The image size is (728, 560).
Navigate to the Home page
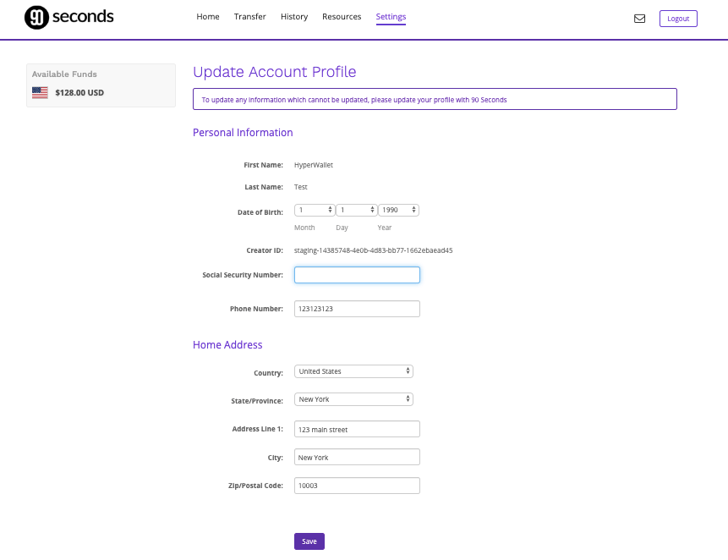208,16
